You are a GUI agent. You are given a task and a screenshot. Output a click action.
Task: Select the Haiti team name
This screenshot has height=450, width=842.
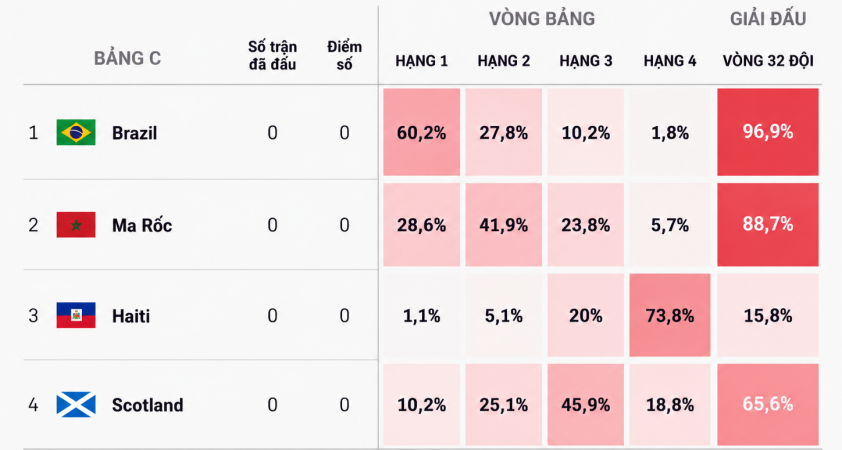[131, 316]
